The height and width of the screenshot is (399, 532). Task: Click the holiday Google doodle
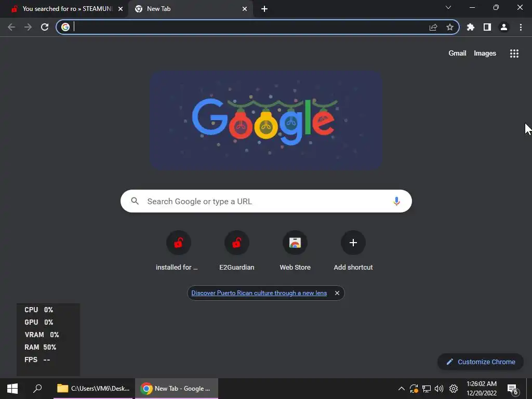267,120
